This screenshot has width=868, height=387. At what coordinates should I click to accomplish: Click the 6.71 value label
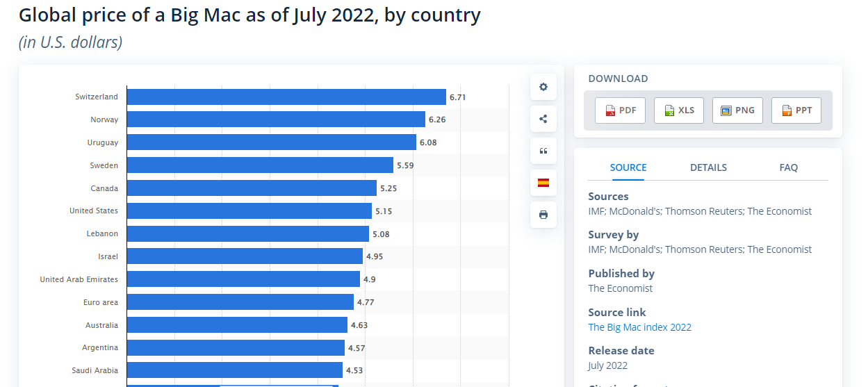457,97
